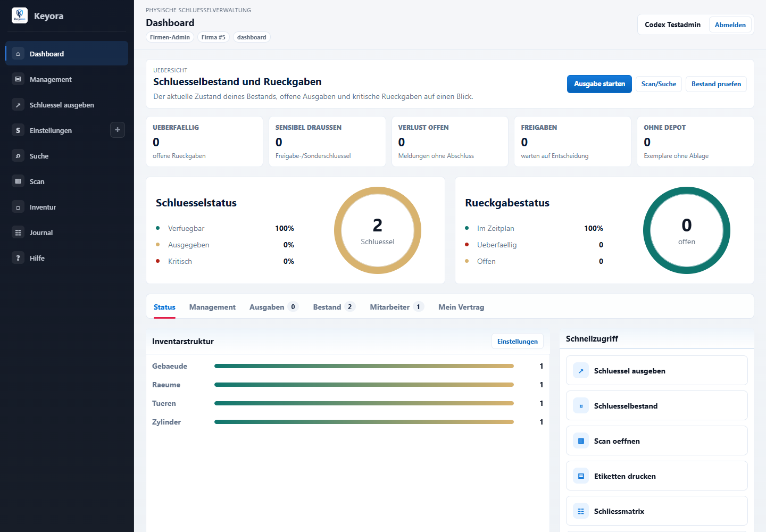Click the Schliessmatrix quick access label
Screen dimensions: 766x532
[619, 511]
